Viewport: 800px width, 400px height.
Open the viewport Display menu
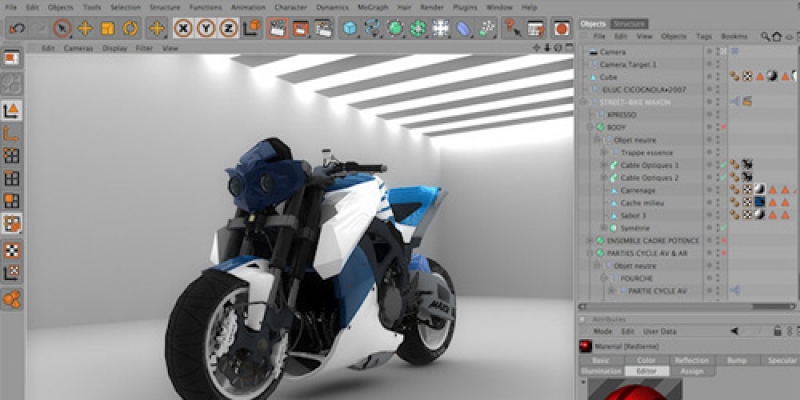pos(115,48)
